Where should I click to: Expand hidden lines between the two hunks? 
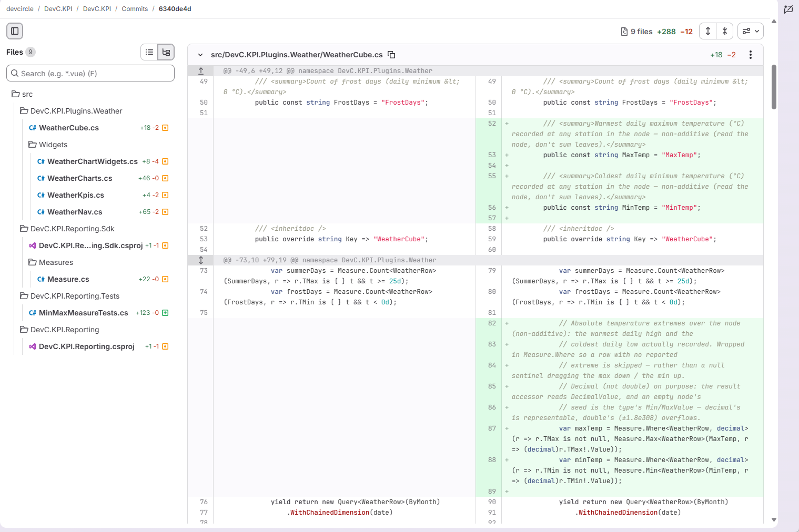(201, 260)
